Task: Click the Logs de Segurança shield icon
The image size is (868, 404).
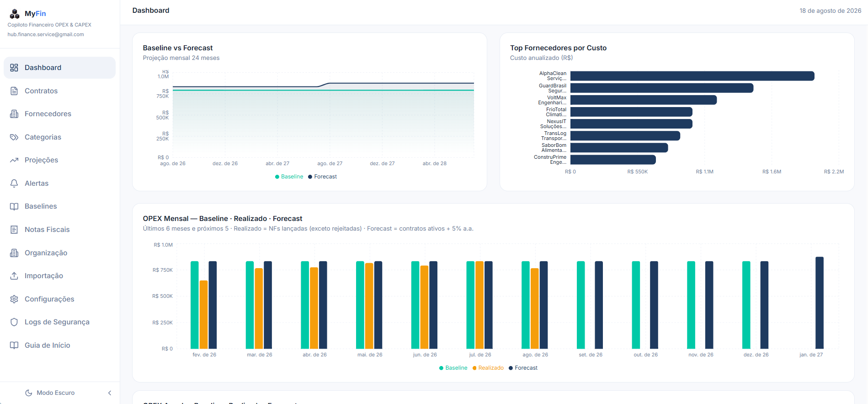Action: coord(14,322)
